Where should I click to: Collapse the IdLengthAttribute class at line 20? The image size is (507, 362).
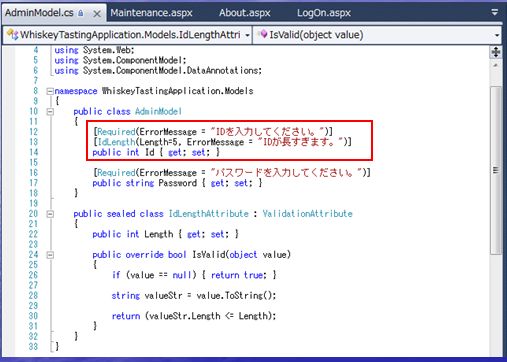tap(50, 214)
